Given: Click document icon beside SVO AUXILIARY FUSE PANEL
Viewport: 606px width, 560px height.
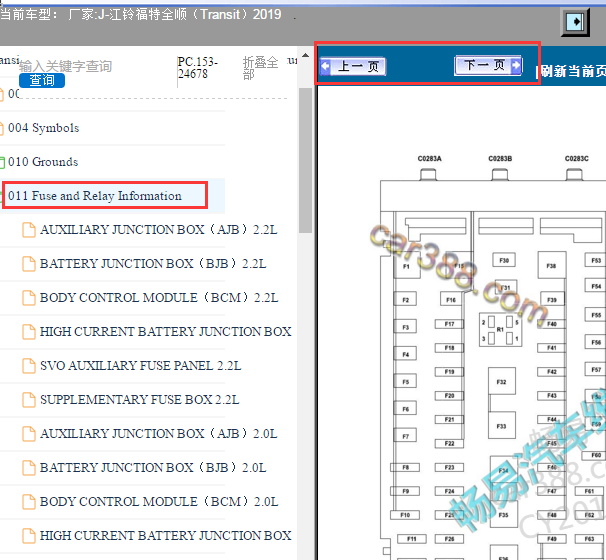Looking at the screenshot, I should pyautogui.click(x=29, y=366).
